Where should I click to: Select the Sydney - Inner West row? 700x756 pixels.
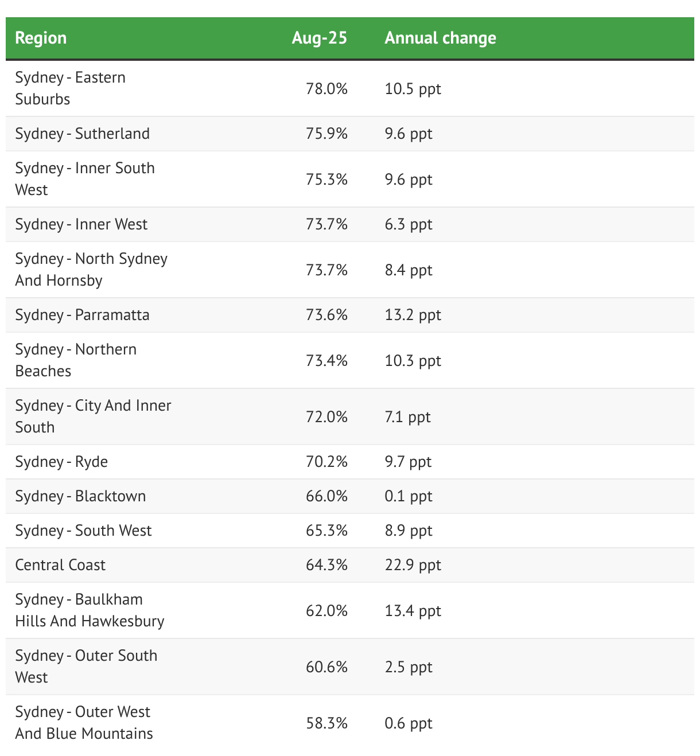point(350,224)
